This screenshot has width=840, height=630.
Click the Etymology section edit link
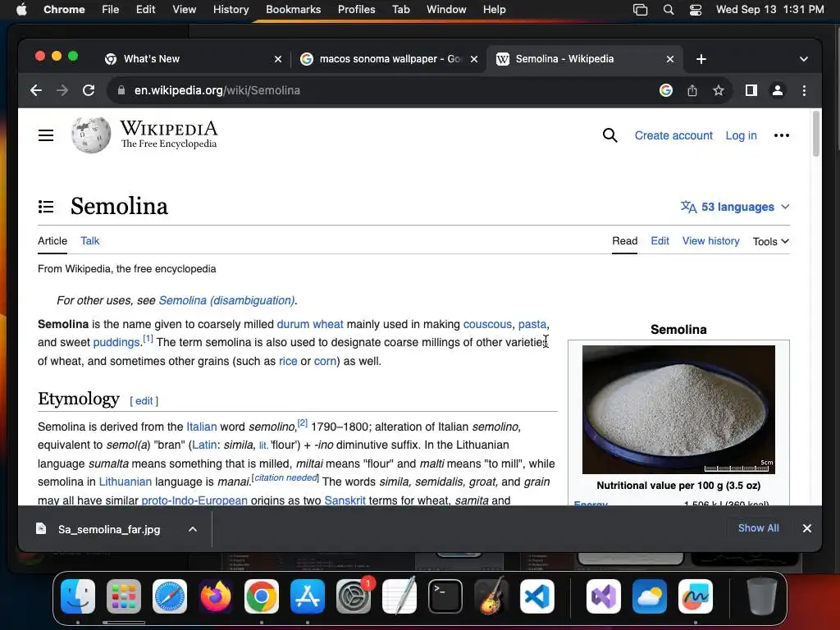click(x=144, y=400)
